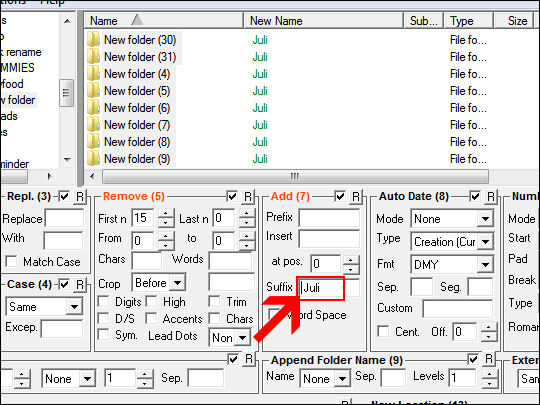The height and width of the screenshot is (405, 540).
Task: Sort by the Type column header
Action: 468,21
